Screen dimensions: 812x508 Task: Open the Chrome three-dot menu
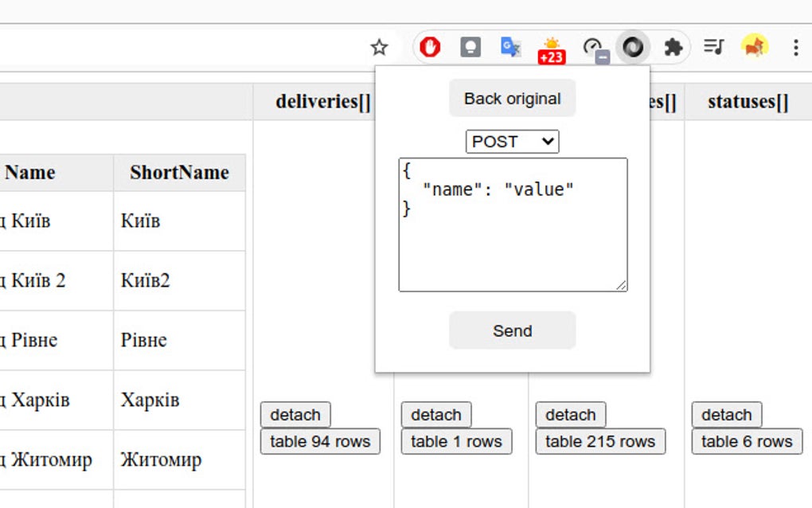pos(795,48)
